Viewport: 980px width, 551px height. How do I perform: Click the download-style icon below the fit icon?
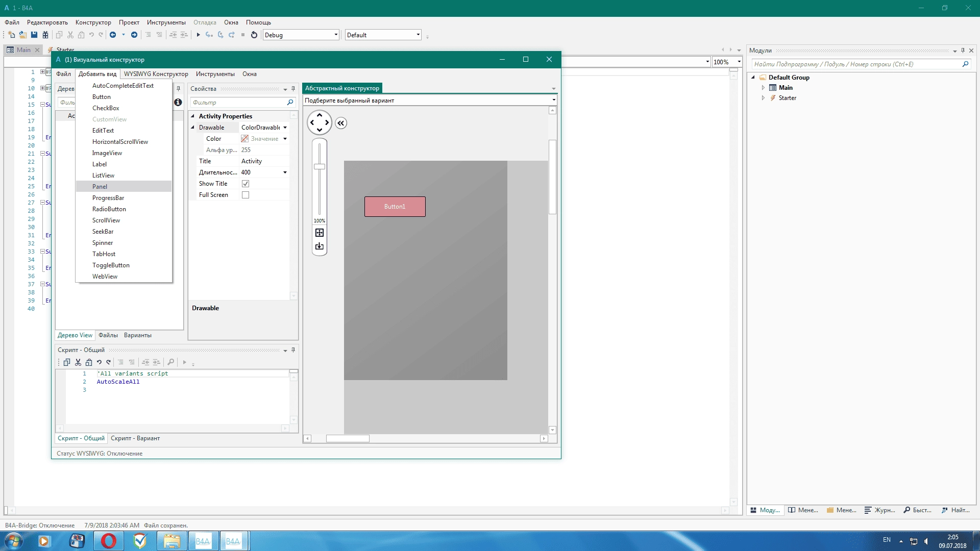pyautogui.click(x=320, y=246)
